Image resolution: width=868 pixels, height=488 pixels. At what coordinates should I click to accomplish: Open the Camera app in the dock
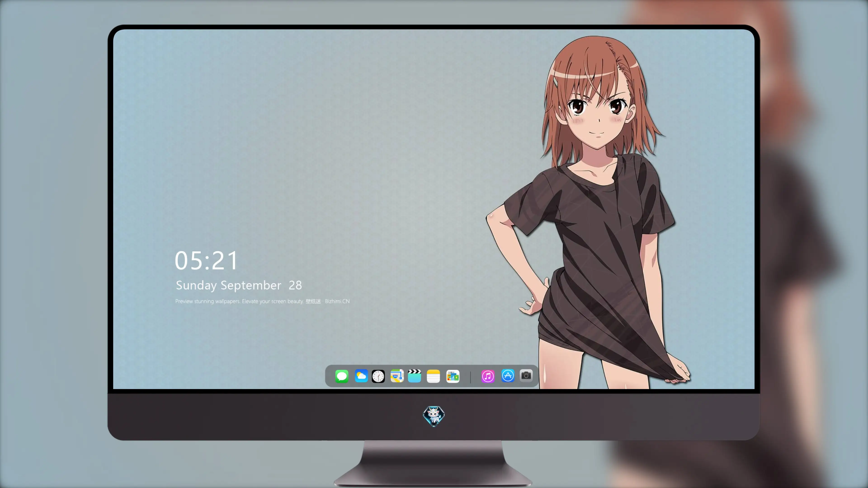pos(526,375)
